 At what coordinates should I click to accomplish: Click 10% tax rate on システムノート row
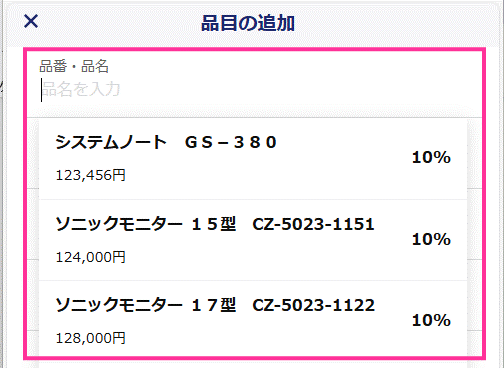(x=431, y=157)
